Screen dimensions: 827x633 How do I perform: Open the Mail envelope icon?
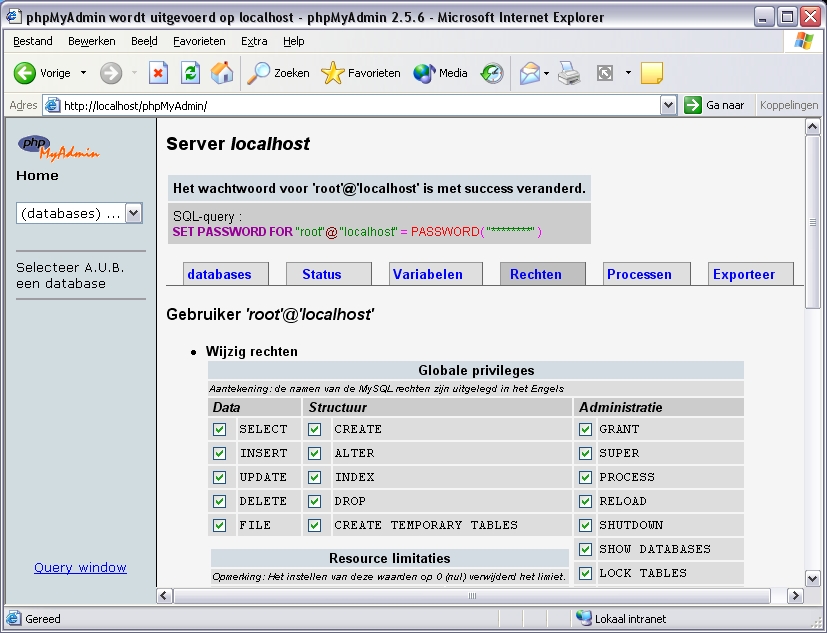pos(530,73)
